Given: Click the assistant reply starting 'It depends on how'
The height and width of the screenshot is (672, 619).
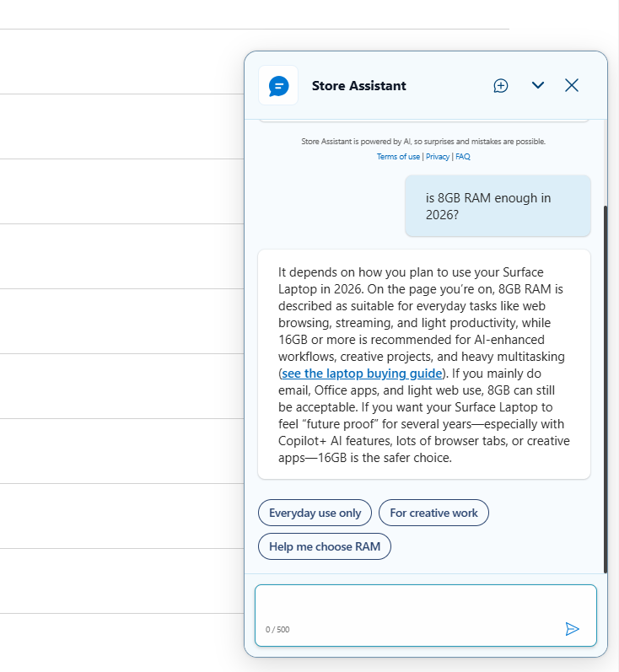Looking at the screenshot, I should coord(424,365).
